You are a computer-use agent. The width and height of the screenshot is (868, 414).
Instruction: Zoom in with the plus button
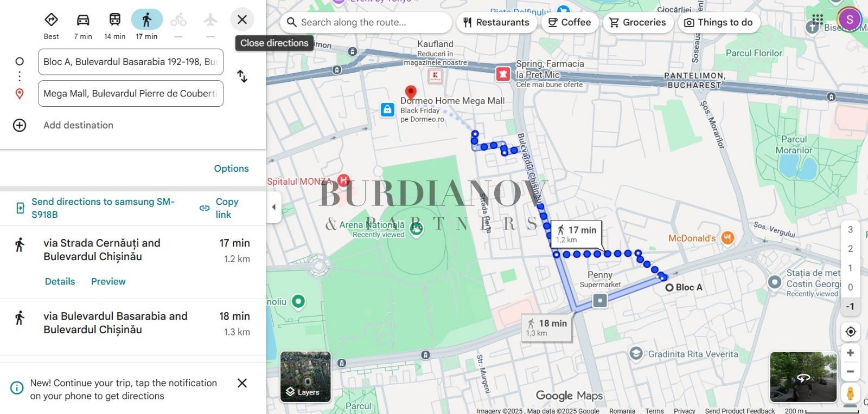pyautogui.click(x=851, y=353)
